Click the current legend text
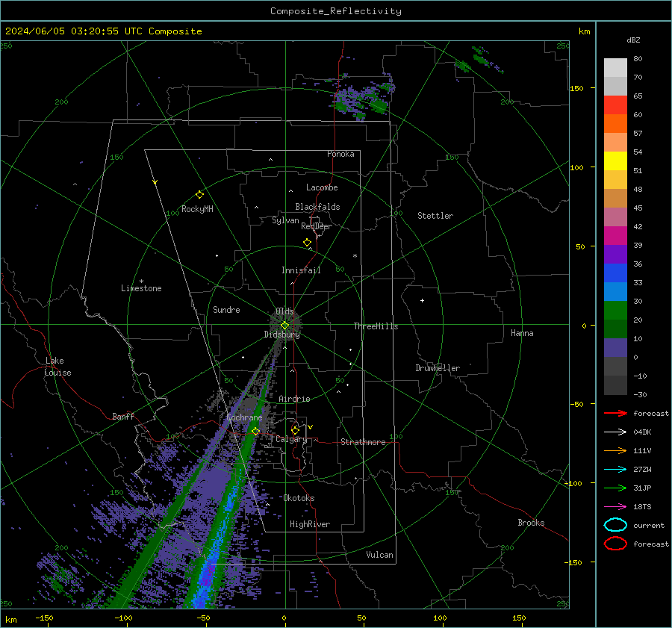Image resolution: width=672 pixels, height=628 pixels. [x=649, y=525]
